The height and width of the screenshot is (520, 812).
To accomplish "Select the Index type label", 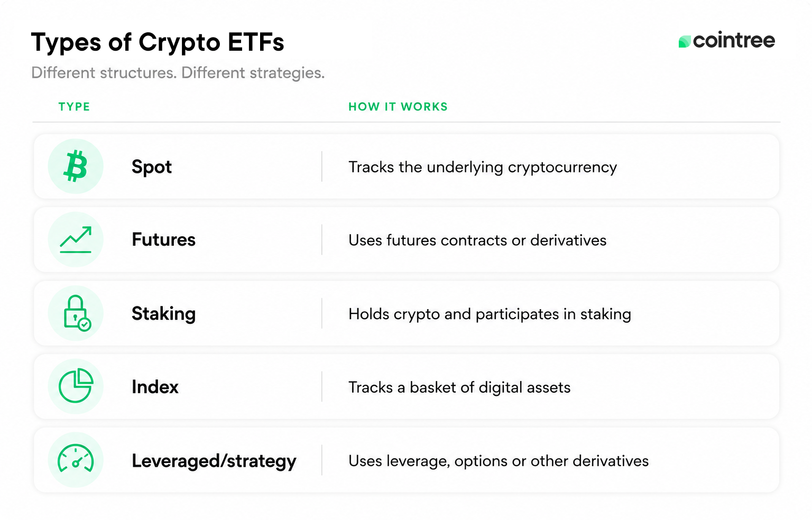I will [x=155, y=387].
